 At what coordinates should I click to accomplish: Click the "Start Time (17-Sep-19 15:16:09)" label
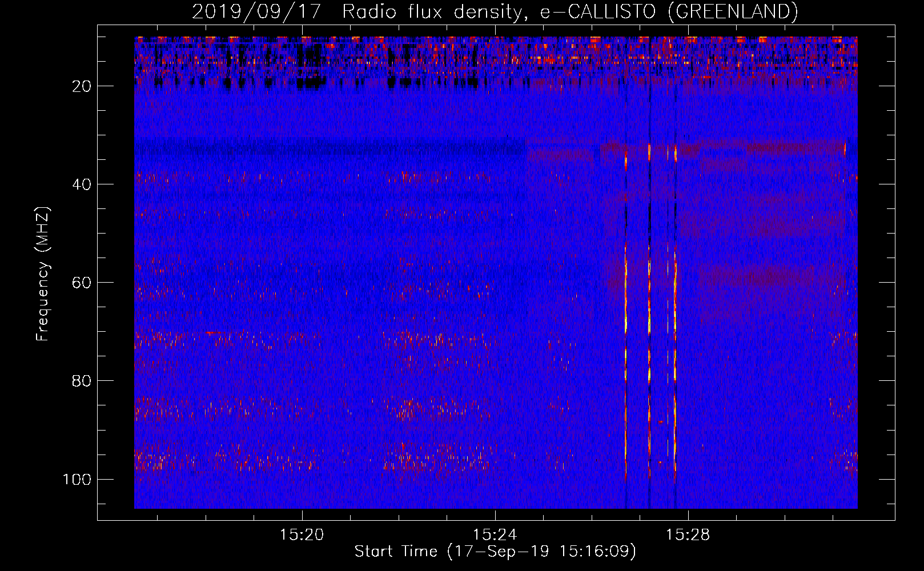[x=495, y=552]
